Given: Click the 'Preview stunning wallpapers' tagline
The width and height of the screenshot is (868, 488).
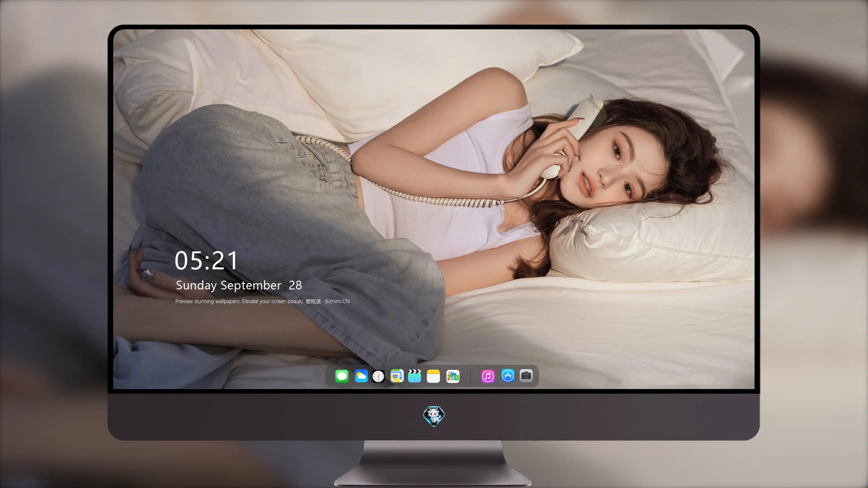Looking at the screenshot, I should pos(208,301).
